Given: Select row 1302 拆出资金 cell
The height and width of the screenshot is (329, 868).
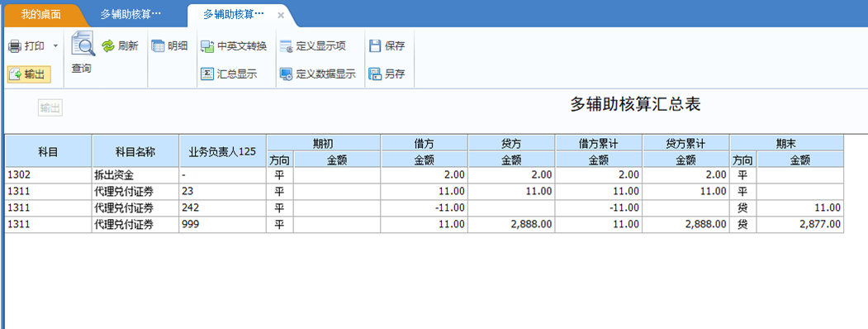Looking at the screenshot, I should click(135, 175).
